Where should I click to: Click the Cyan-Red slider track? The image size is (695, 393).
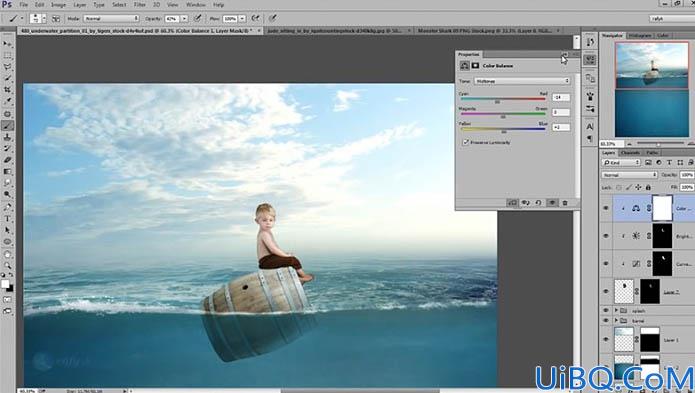point(503,99)
